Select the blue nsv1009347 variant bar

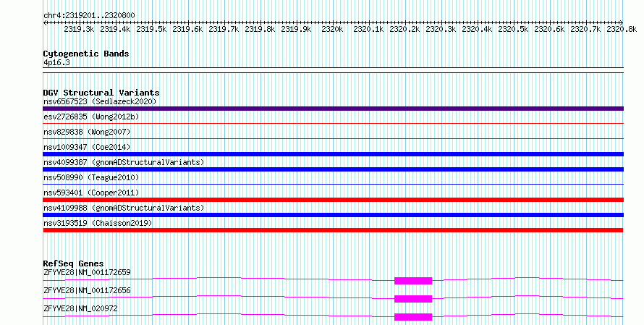tap(333, 154)
